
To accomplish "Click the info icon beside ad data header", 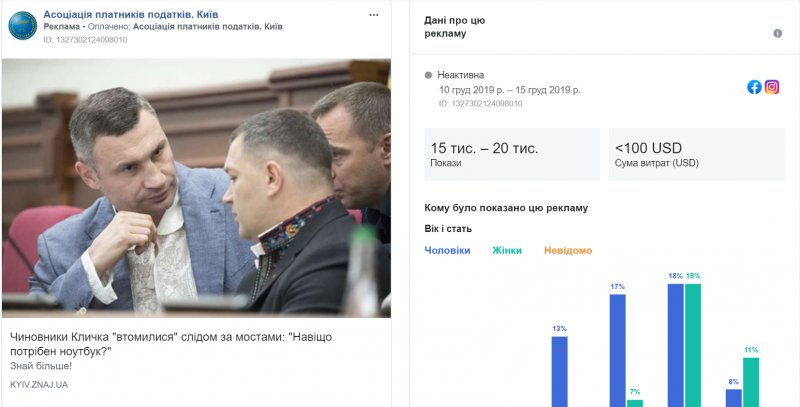I will pyautogui.click(x=777, y=33).
